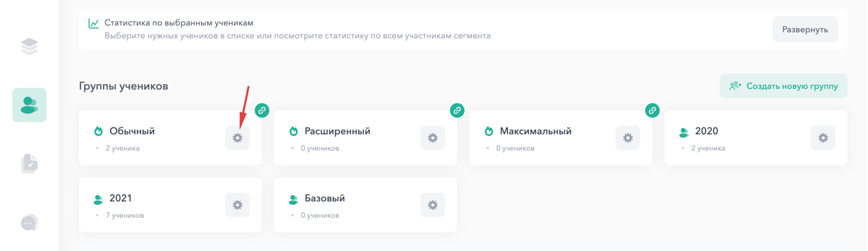Open chat messages icon in sidebar
The image size is (868, 251).
coord(29,223)
